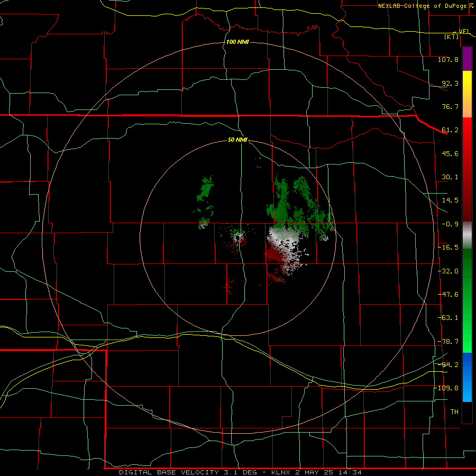Image resolution: width=476 pixels, height=476 pixels.
Task: Click the DIGITAL BASE VELOCITY caption text
Action: point(169,472)
